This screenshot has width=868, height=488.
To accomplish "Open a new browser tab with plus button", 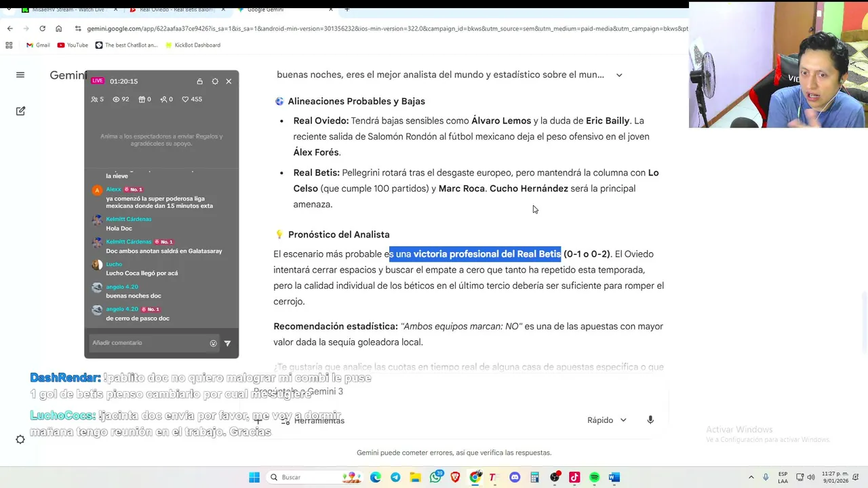I will point(347,9).
